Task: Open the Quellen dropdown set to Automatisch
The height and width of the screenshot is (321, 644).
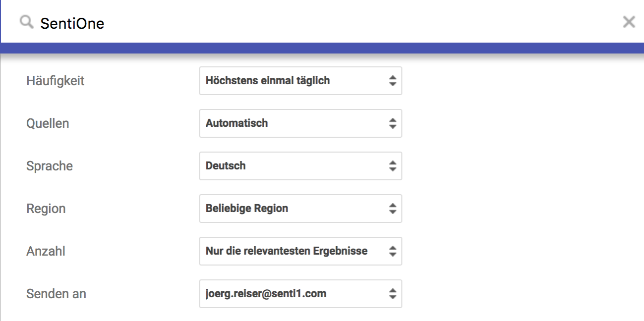Action: point(300,123)
